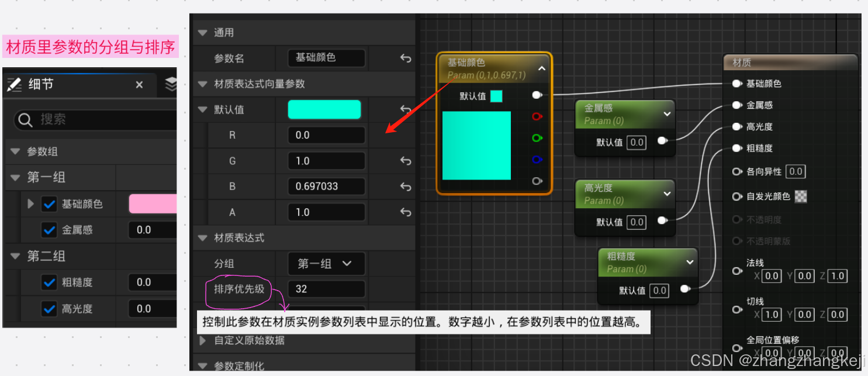Click the cyan 默认值 color swatch
Image resolution: width=868 pixels, height=376 pixels.
pyautogui.click(x=324, y=109)
